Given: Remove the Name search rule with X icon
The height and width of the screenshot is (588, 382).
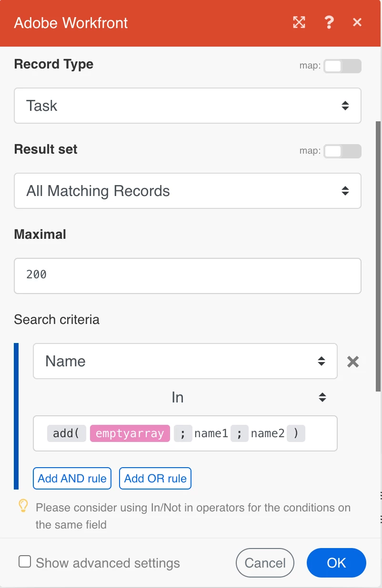Looking at the screenshot, I should tap(353, 362).
